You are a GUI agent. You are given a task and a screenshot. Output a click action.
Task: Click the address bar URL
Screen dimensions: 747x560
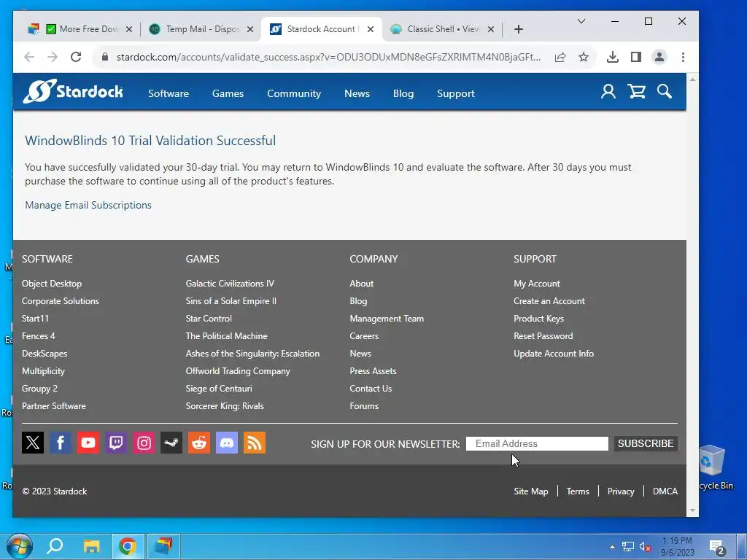[328, 57]
